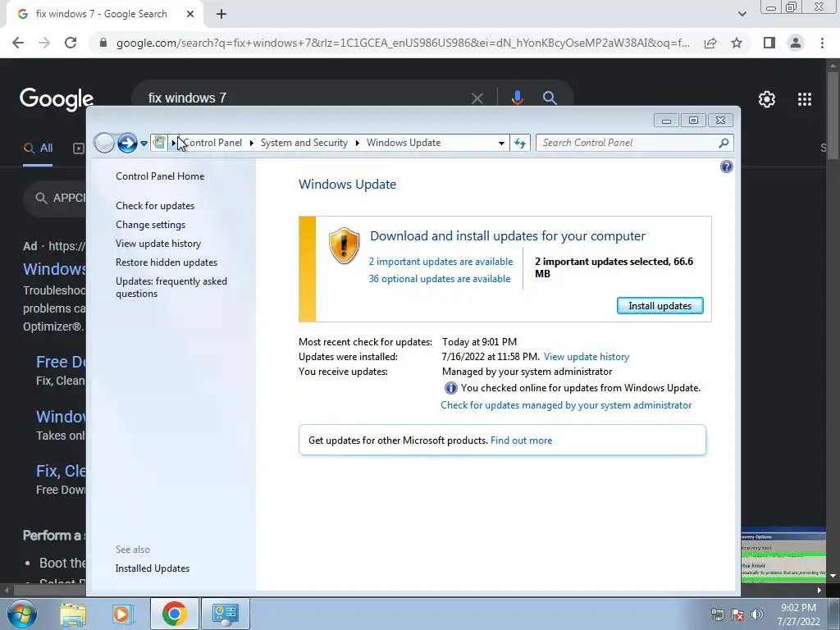Open Windows Explorer from taskbar
840x630 pixels.
[x=73, y=614]
